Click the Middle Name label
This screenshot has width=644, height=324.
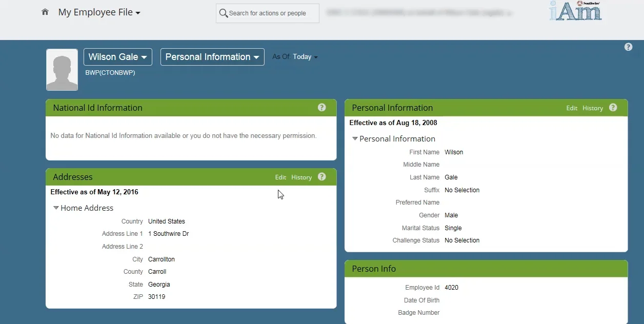pyautogui.click(x=421, y=165)
